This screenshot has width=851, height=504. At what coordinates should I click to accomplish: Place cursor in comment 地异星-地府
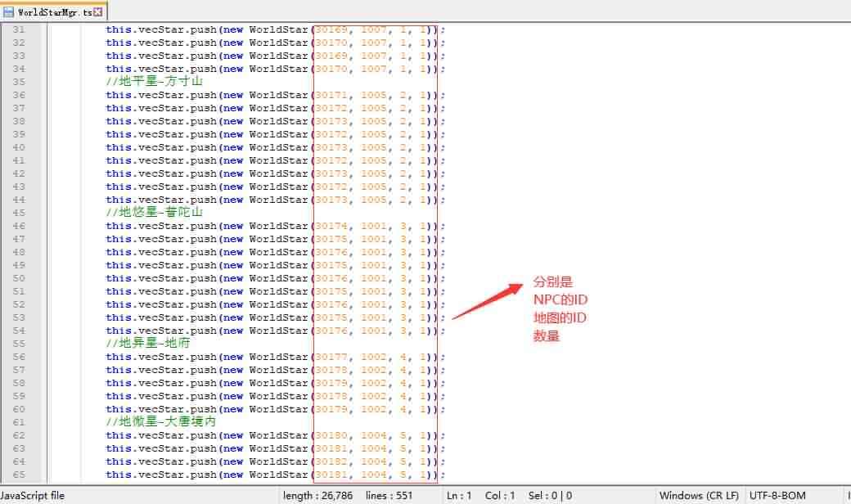pos(147,344)
